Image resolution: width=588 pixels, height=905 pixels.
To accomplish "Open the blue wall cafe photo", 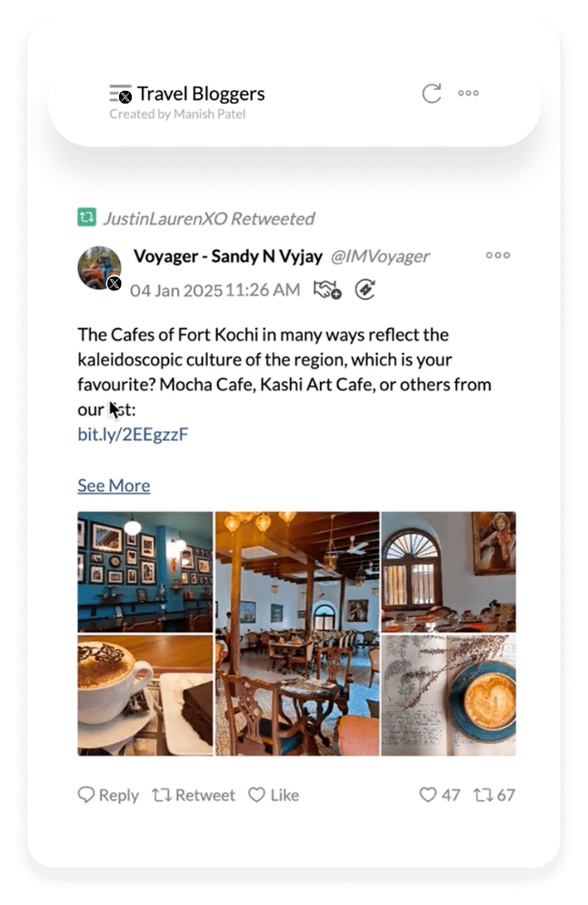I will 145,572.
